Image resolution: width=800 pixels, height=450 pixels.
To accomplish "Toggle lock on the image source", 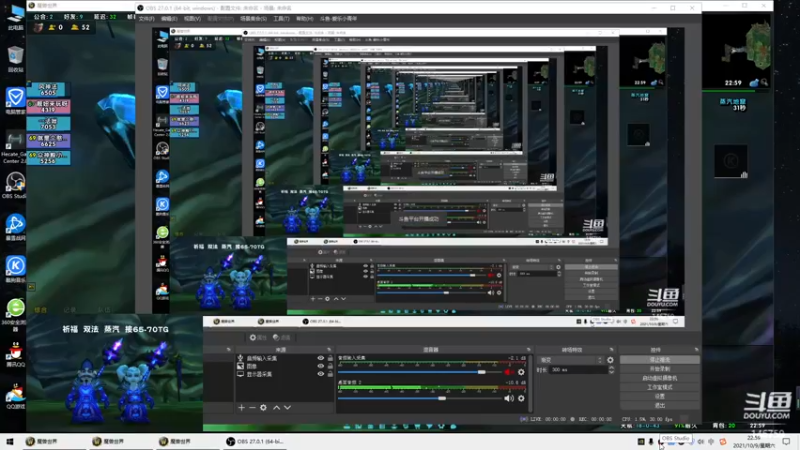I will [x=330, y=366].
